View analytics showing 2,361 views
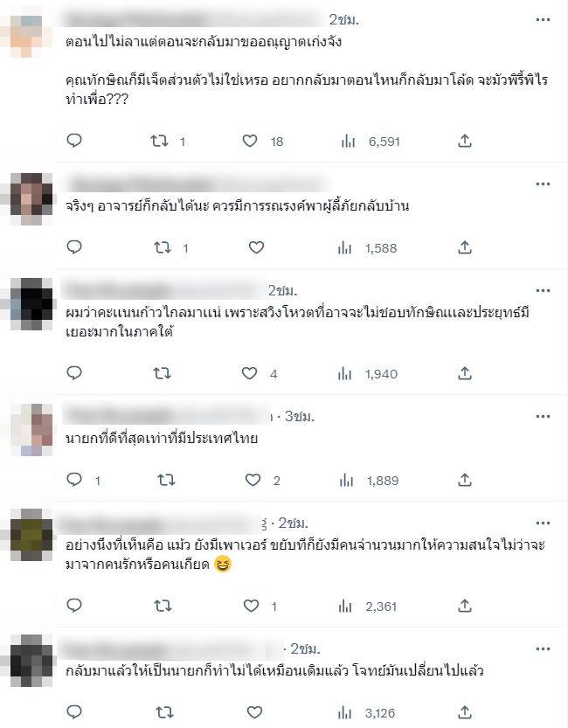568x728 pixels. 369,606
